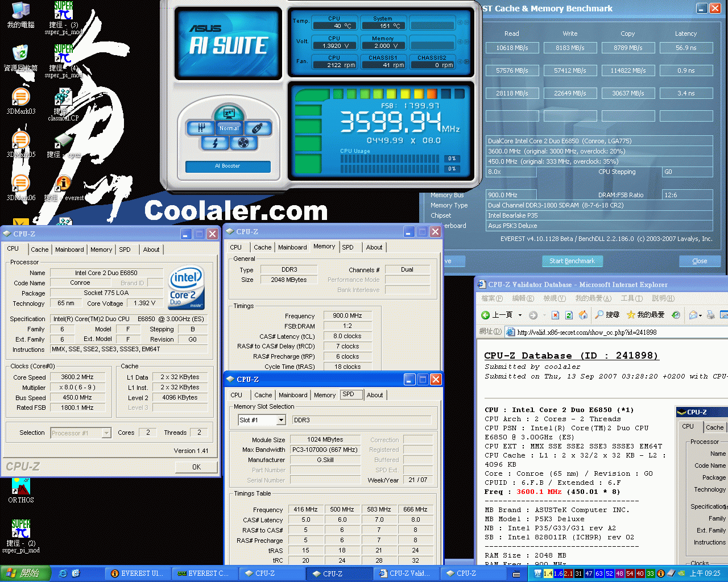Open the 3DMark05 desktop shortcut
The image size is (728, 582).
pyautogui.click(x=21, y=144)
